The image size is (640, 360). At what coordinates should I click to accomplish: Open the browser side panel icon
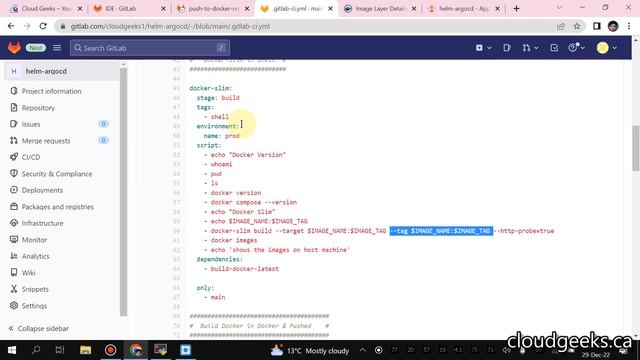[597, 26]
